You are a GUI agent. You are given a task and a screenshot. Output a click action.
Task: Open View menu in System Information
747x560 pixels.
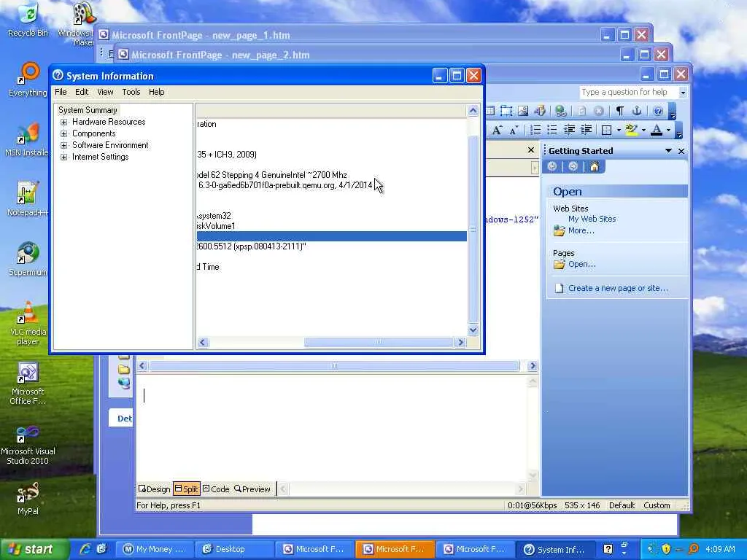point(105,92)
